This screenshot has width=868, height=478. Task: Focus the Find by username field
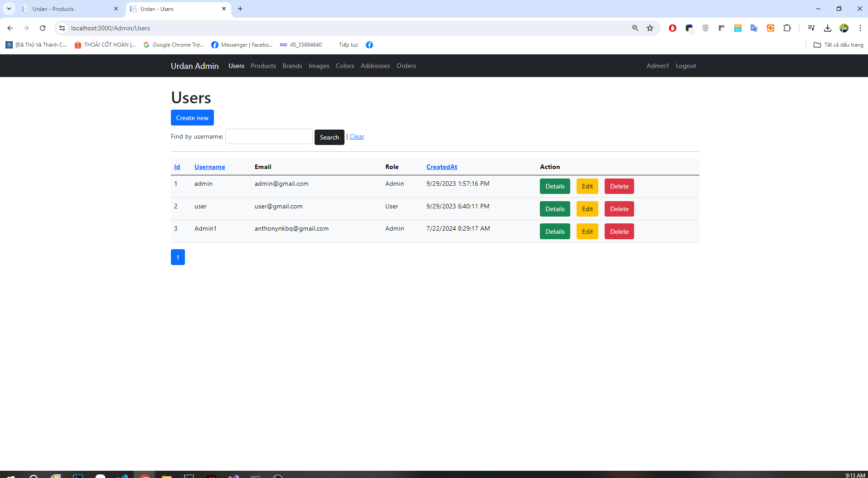(x=269, y=136)
